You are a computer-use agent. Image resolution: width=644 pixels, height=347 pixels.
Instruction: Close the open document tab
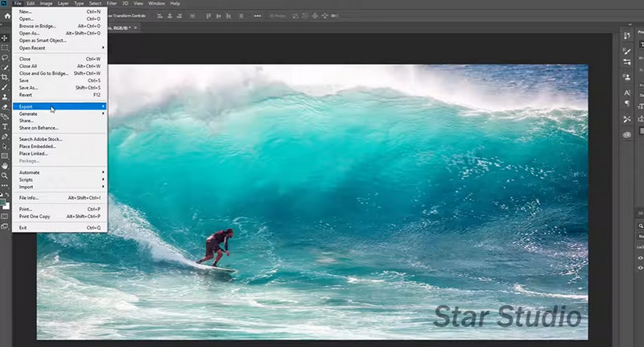pyautogui.click(x=137, y=27)
